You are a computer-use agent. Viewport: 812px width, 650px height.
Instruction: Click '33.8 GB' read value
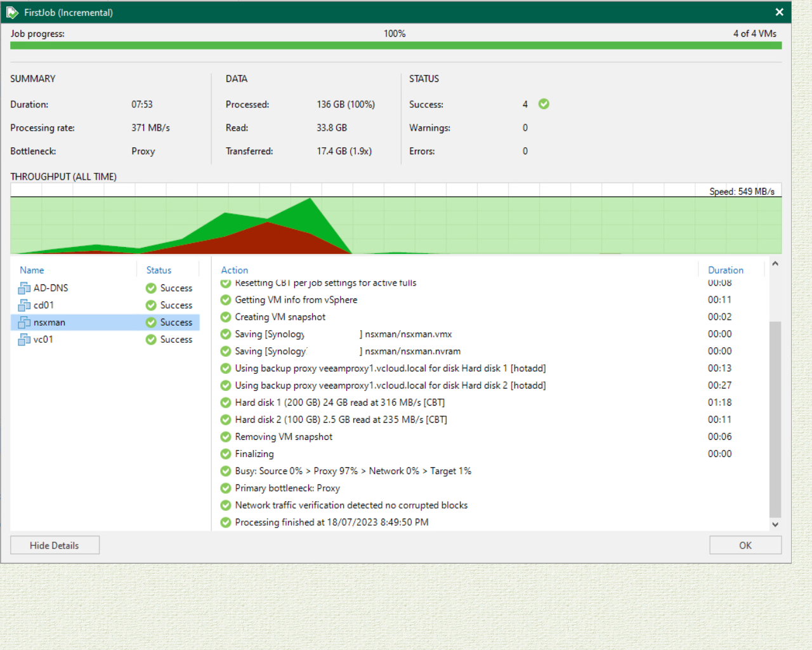[x=332, y=128]
